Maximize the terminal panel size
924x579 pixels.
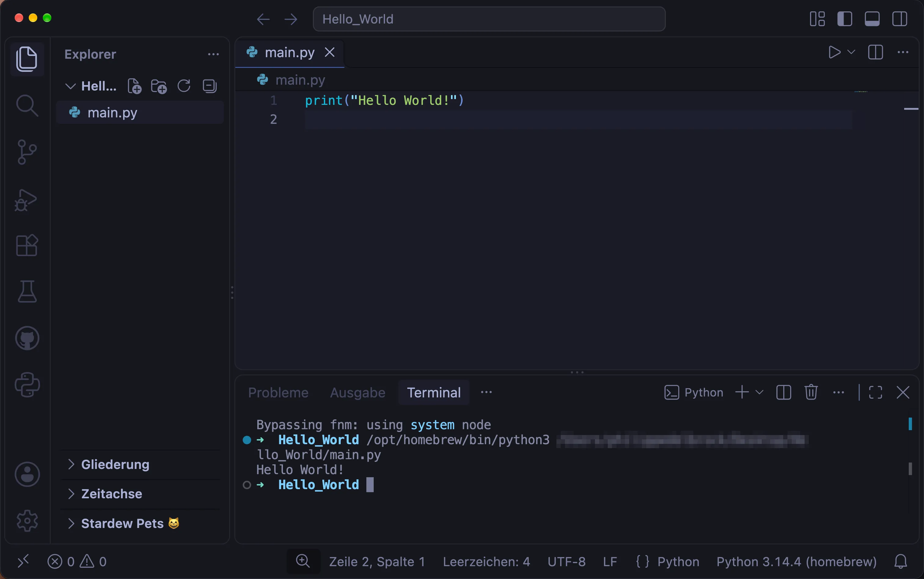875,392
